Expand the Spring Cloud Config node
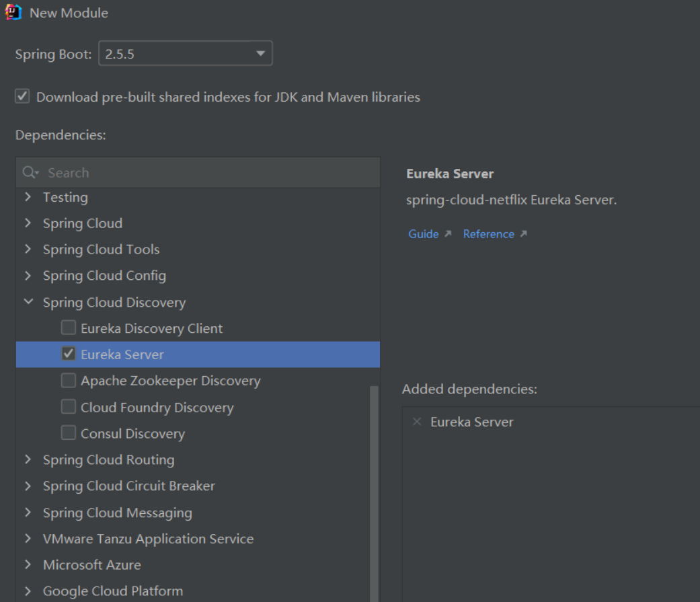 tap(28, 275)
